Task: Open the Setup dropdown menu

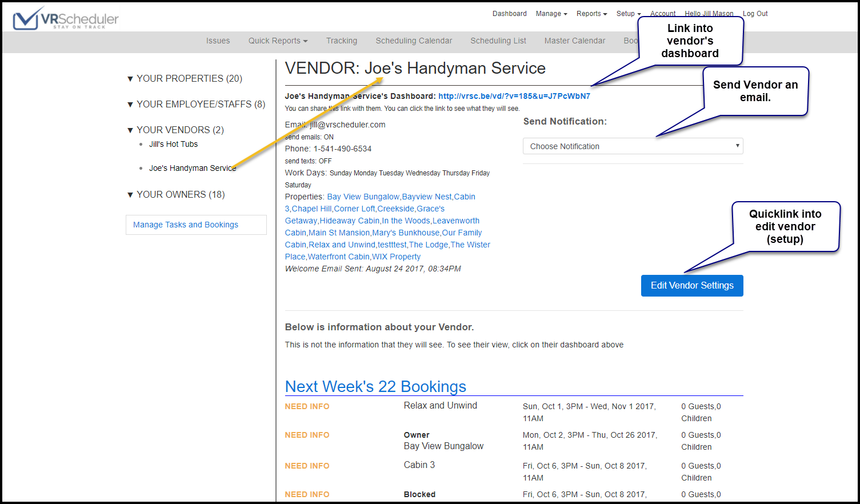Action: coord(629,14)
